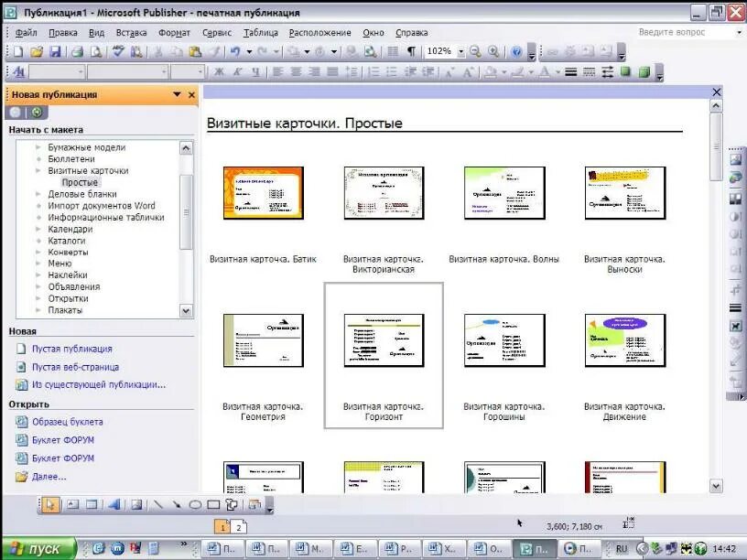
Task: Open Help with the blue question icon
Action: 516,51
